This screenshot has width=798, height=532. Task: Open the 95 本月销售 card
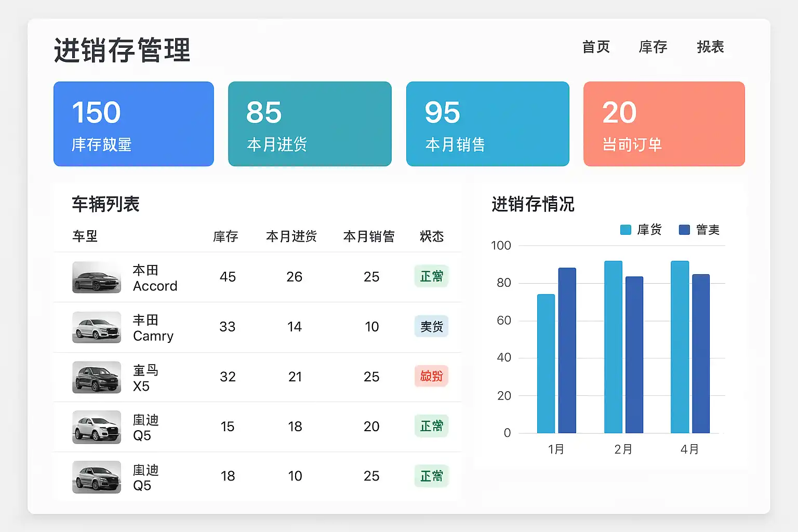[487, 124]
